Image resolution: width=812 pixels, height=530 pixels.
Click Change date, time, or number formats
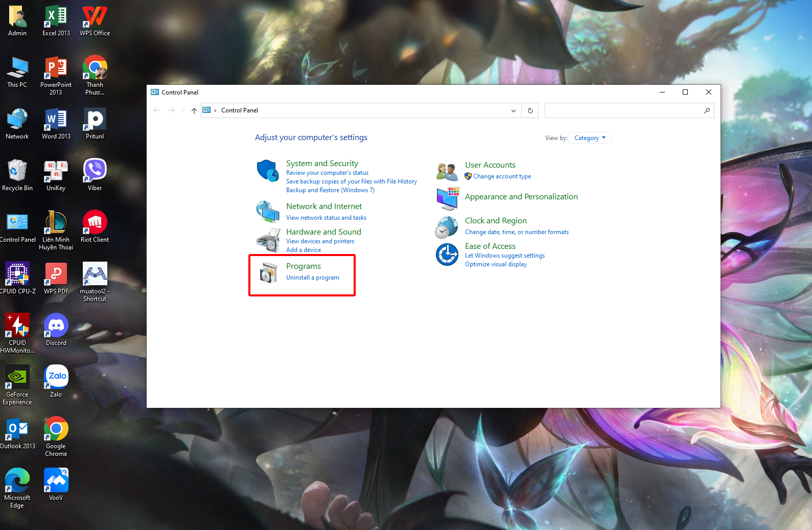(517, 232)
